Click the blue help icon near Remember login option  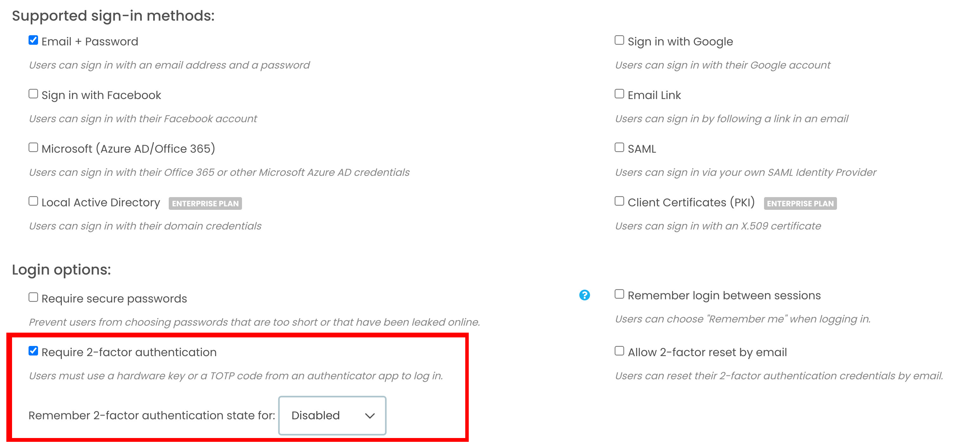click(x=584, y=295)
